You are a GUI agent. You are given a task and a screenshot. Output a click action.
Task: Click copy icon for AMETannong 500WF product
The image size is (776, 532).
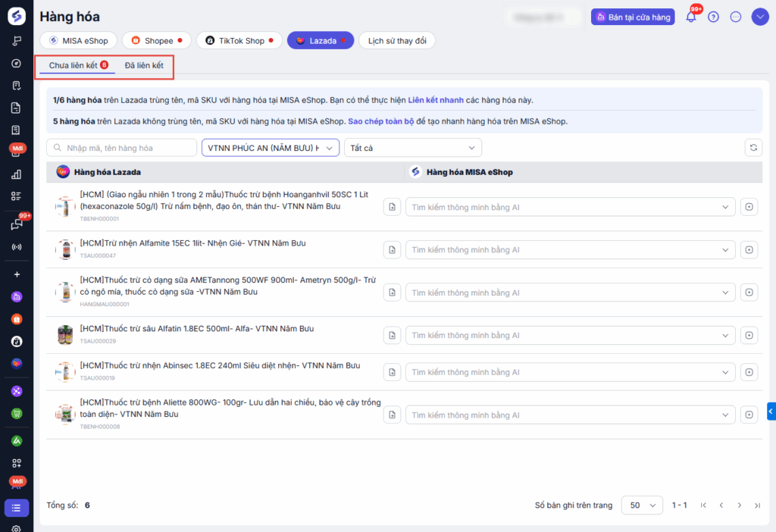pos(392,293)
